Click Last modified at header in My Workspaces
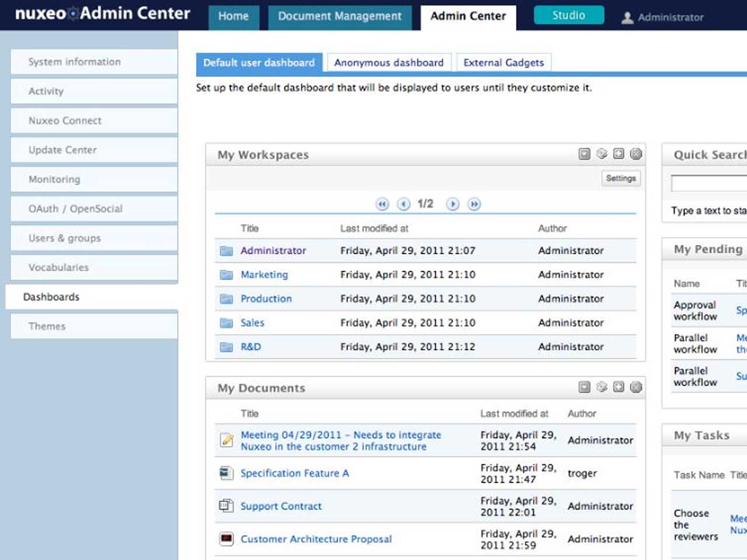The height and width of the screenshot is (560, 747). point(374,229)
